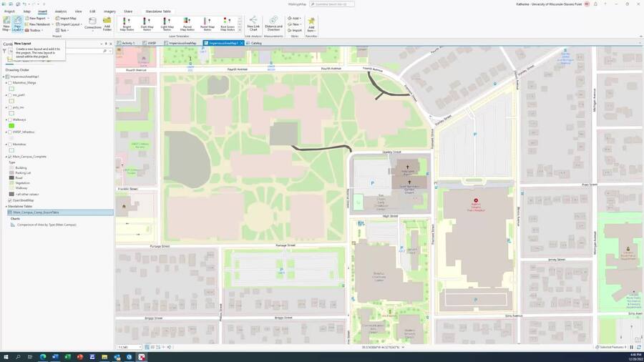The image size is (644, 362).
Task: Click the command search box
Action: [x=332, y=4]
